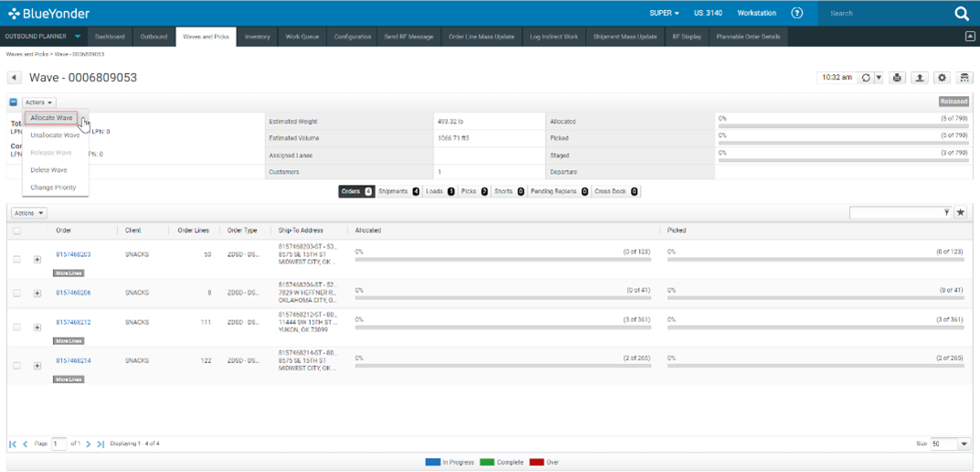Select Allocate Wave from the Actions menu
Screen dimensions: 980x472
tap(51, 117)
